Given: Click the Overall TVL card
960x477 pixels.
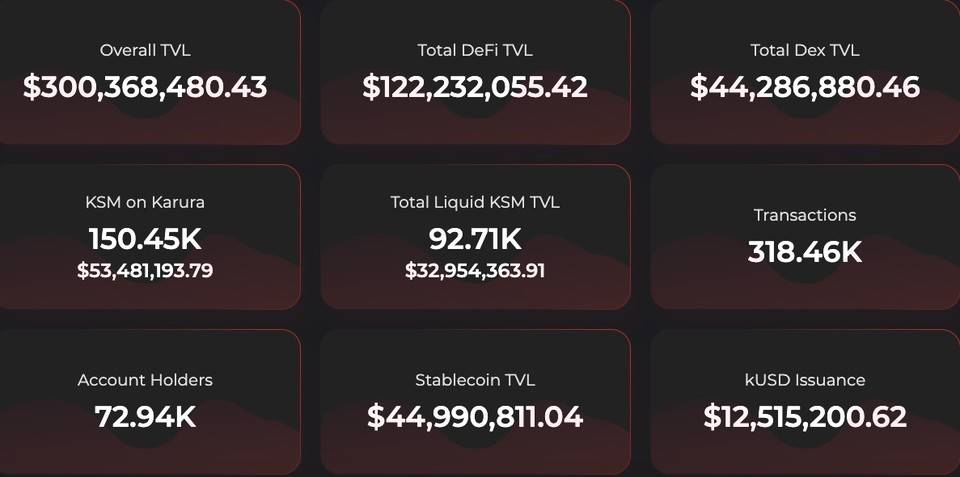Looking at the screenshot, I should (x=150, y=72).
